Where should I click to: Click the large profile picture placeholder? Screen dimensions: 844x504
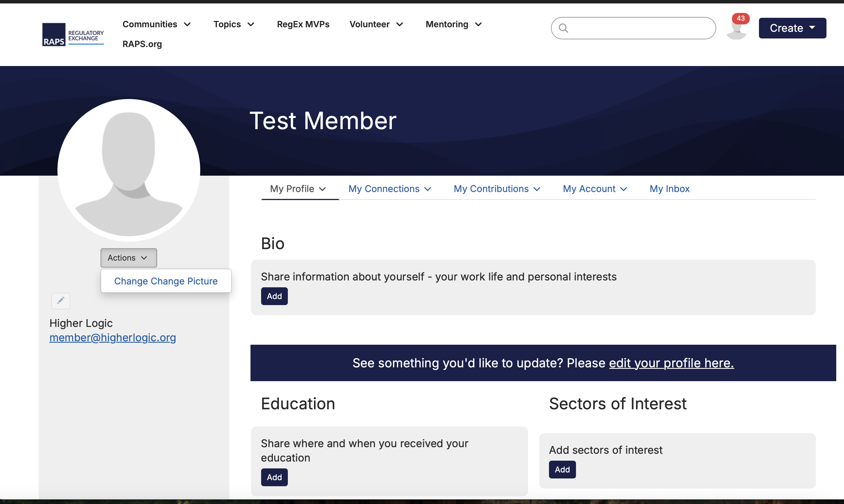coord(129,170)
